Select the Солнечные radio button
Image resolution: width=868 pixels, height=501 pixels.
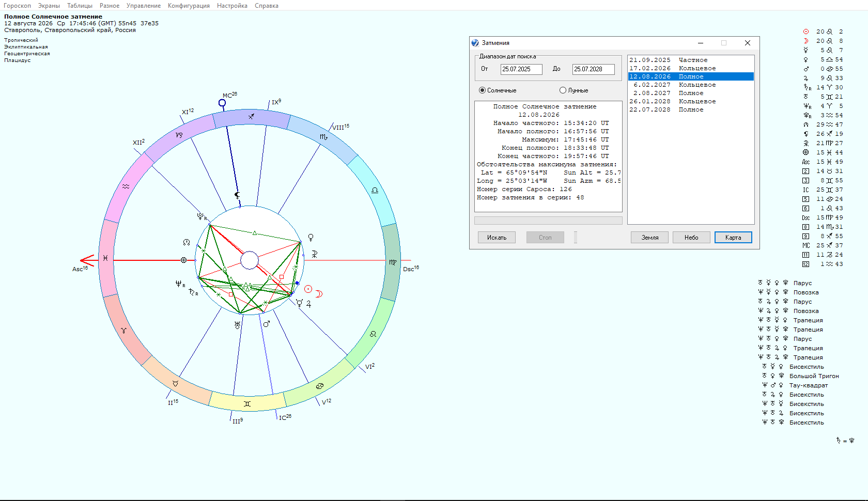(482, 90)
